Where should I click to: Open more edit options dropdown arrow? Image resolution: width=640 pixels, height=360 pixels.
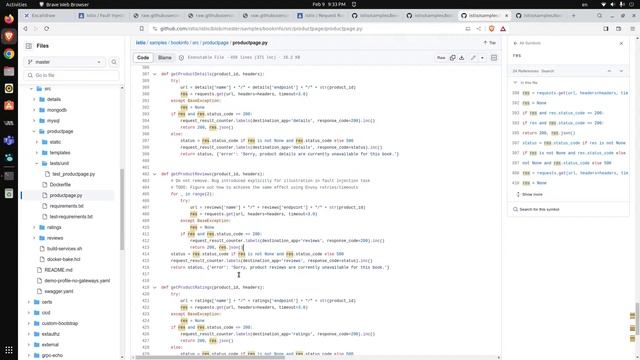[482, 58]
